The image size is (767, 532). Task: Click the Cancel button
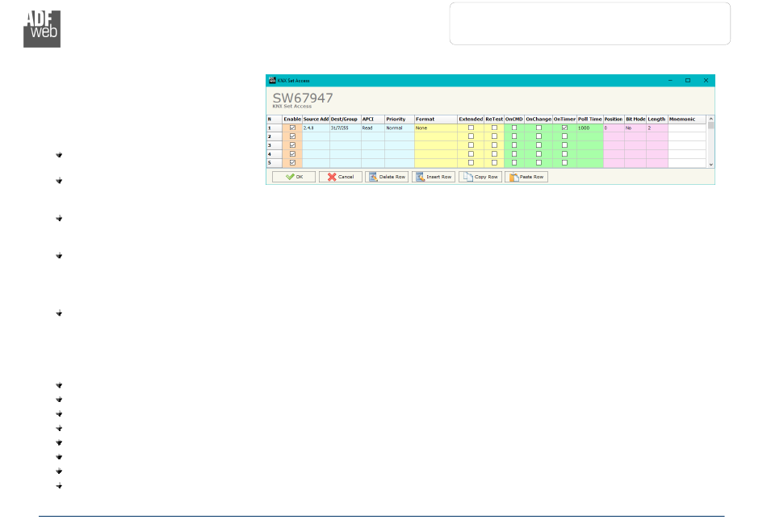click(x=341, y=177)
